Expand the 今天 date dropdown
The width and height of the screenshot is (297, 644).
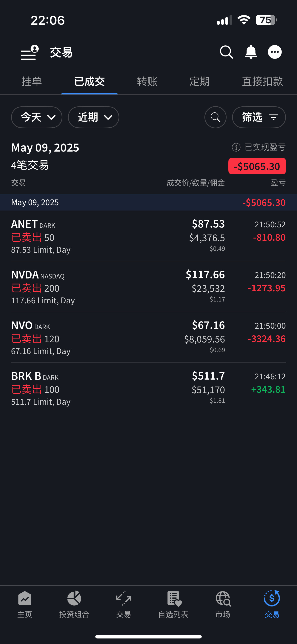pyautogui.click(x=37, y=117)
